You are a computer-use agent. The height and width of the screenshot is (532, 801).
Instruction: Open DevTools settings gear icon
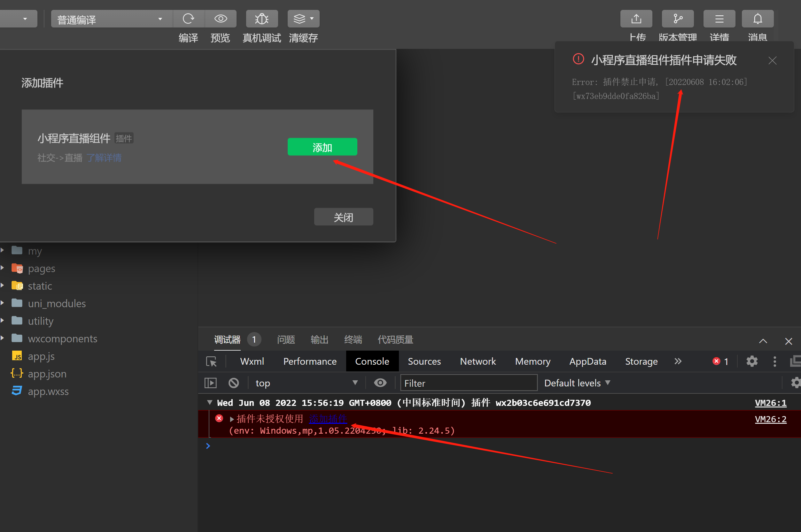coord(752,361)
